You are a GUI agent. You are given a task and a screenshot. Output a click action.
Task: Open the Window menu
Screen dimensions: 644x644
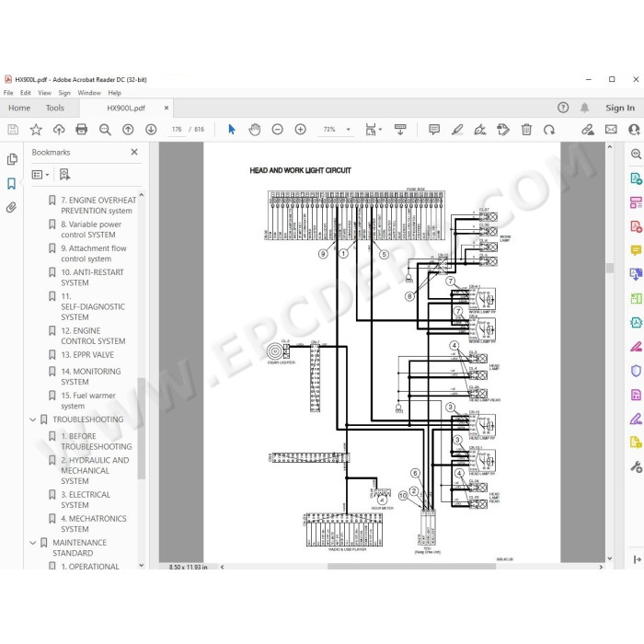point(89,93)
